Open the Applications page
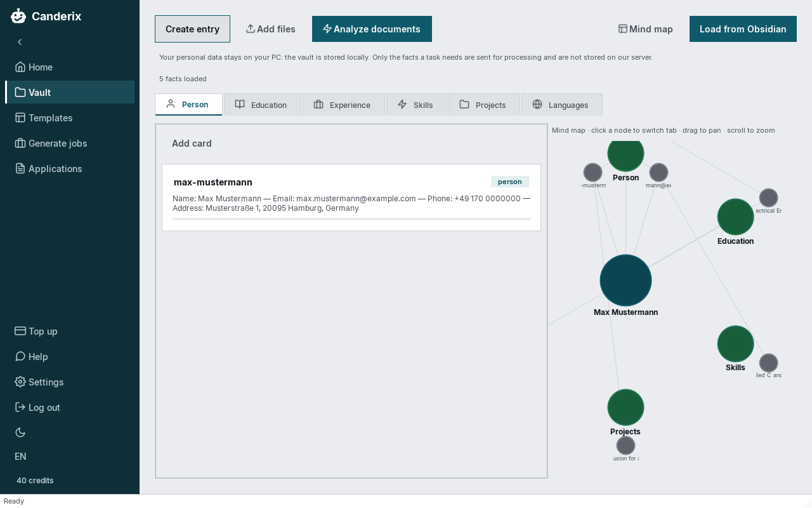The height and width of the screenshot is (508, 812). [70, 168]
